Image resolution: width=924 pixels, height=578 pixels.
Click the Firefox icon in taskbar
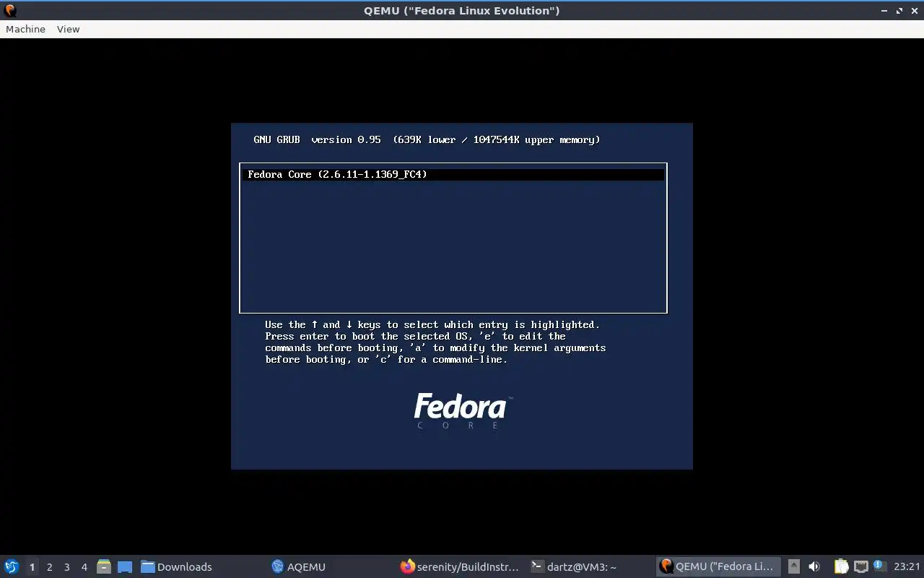[x=408, y=566]
